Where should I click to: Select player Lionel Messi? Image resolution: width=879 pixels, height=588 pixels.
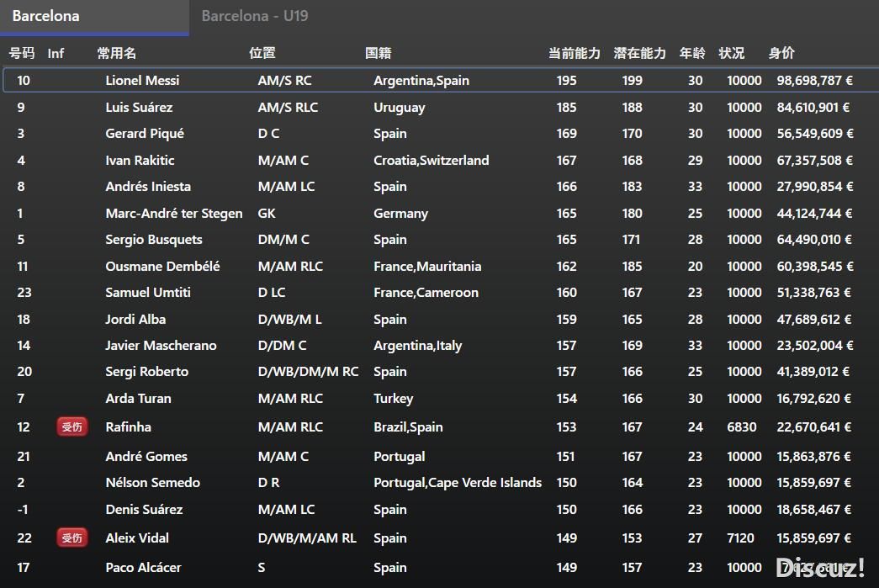pyautogui.click(x=142, y=80)
